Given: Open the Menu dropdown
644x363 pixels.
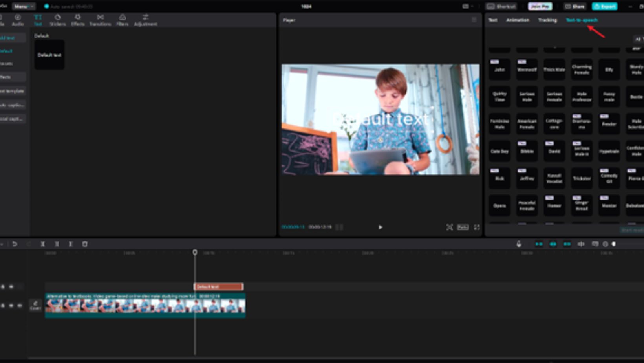Looking at the screenshot, I should tap(24, 6).
